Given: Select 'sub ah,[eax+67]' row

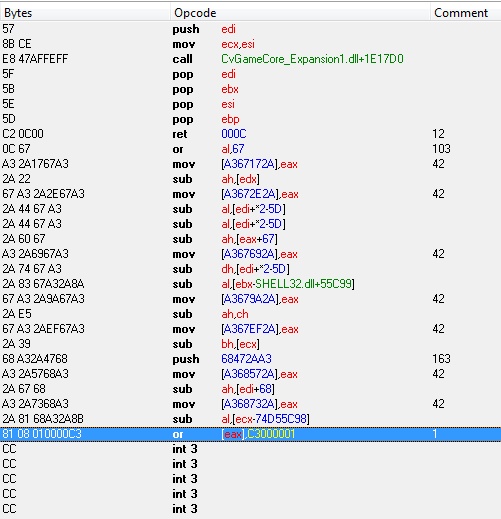Looking at the screenshot, I should (250, 239).
